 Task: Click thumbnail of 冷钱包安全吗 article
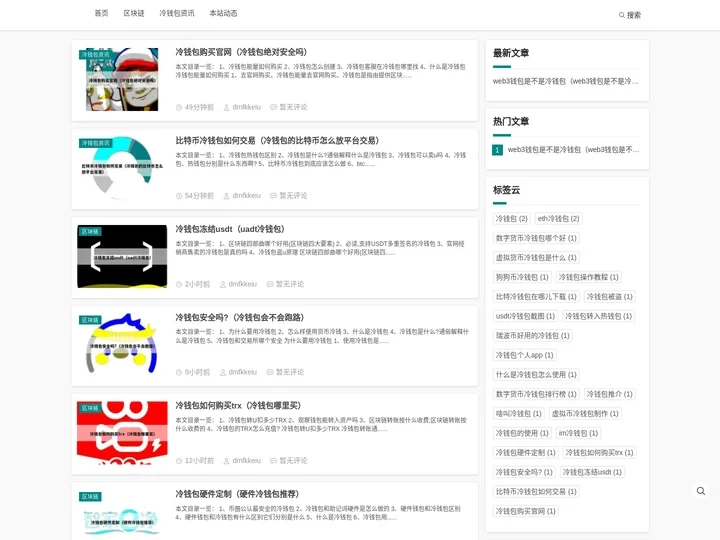(x=122, y=345)
